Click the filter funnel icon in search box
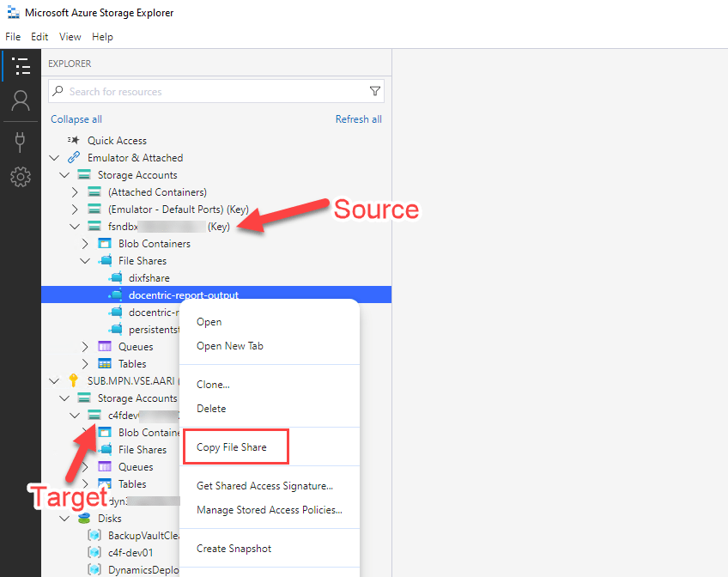 [x=374, y=91]
